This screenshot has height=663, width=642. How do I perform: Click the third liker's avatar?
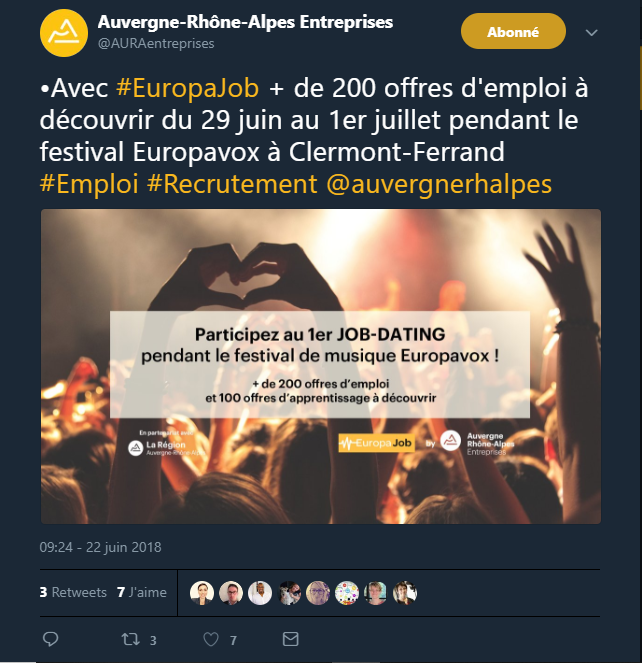(x=260, y=592)
